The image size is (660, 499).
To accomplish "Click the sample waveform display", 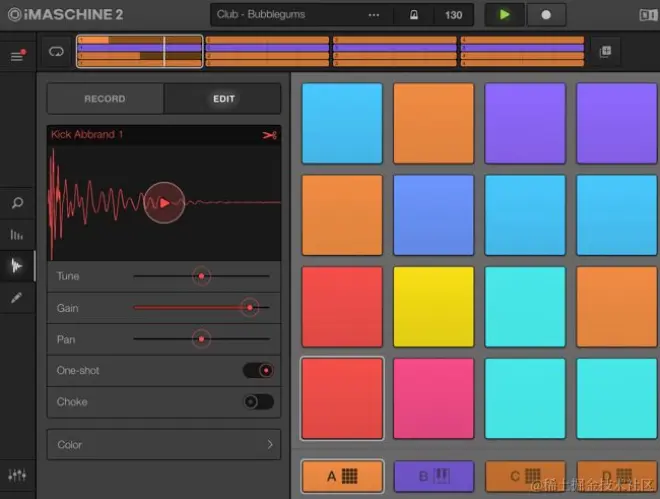I will (164, 203).
